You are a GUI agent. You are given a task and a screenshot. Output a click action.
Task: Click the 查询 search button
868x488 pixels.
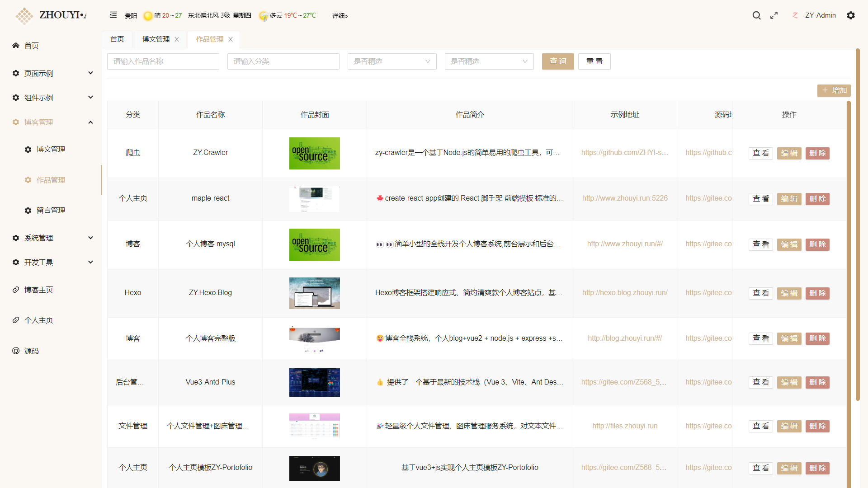pyautogui.click(x=557, y=61)
